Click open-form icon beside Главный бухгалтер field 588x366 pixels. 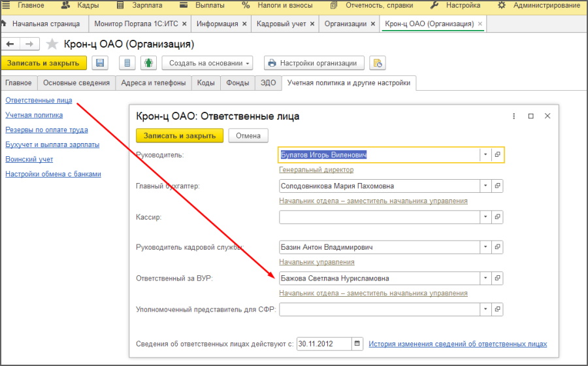click(498, 186)
